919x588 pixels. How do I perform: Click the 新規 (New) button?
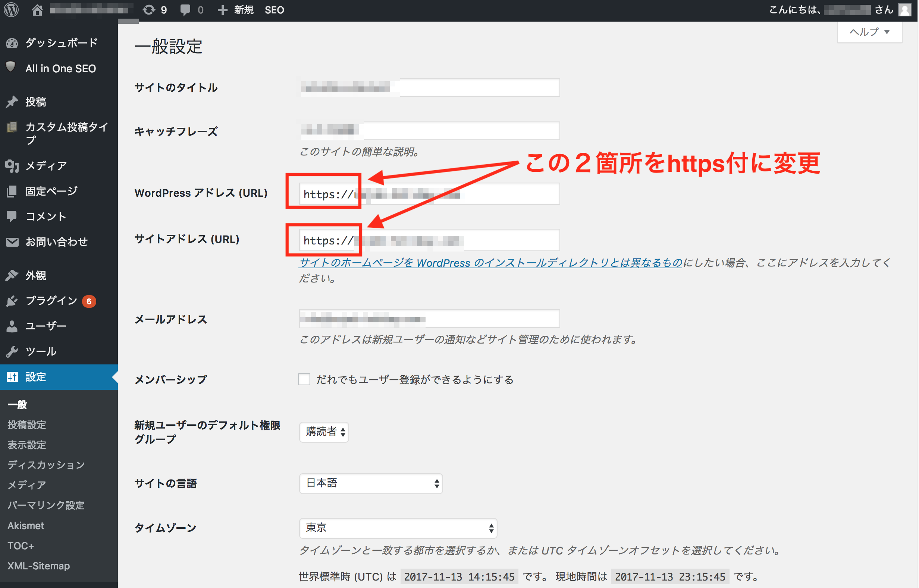click(x=236, y=10)
